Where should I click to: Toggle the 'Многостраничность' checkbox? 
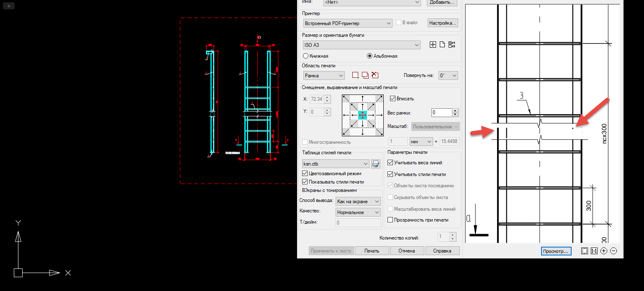(x=305, y=142)
